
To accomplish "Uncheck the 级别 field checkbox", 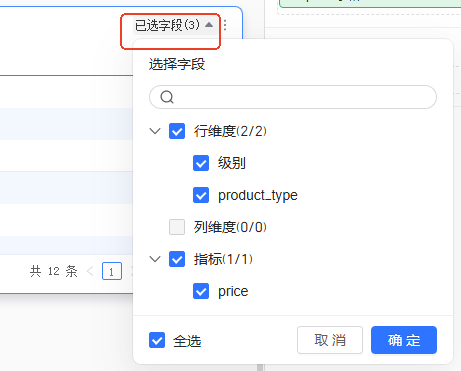I will click(201, 163).
